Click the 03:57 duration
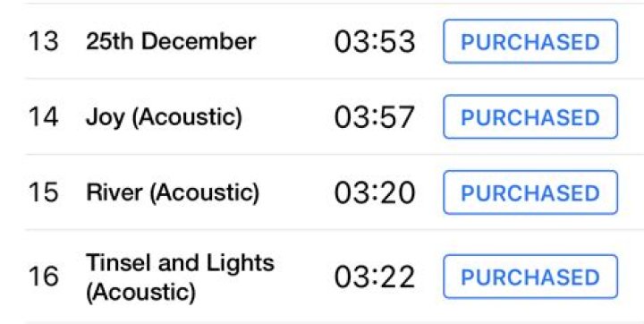Image resolution: width=644 pixels, height=324 pixels. tap(375, 117)
